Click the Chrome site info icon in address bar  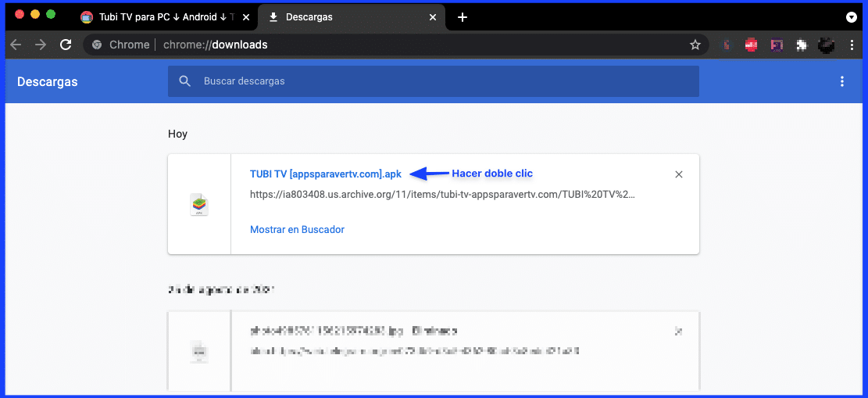pos(97,45)
